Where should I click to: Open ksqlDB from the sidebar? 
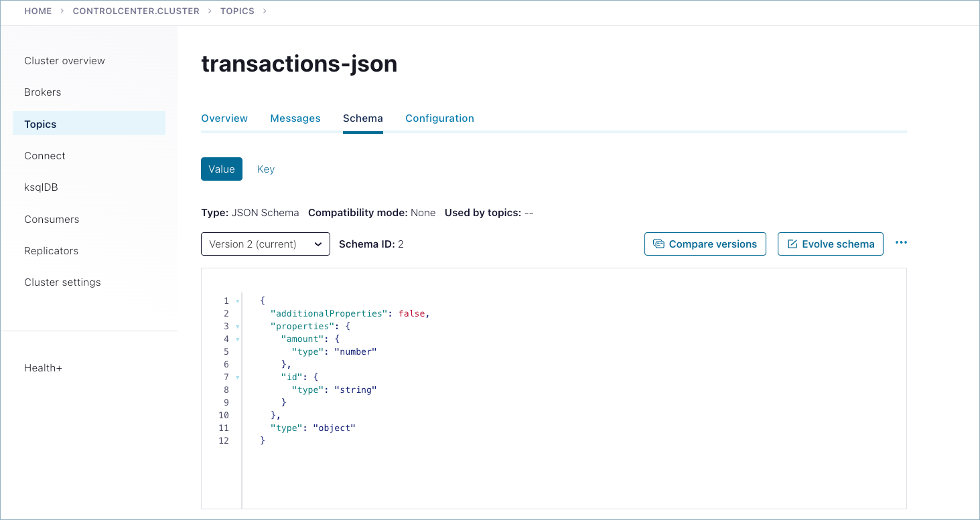pos(41,187)
